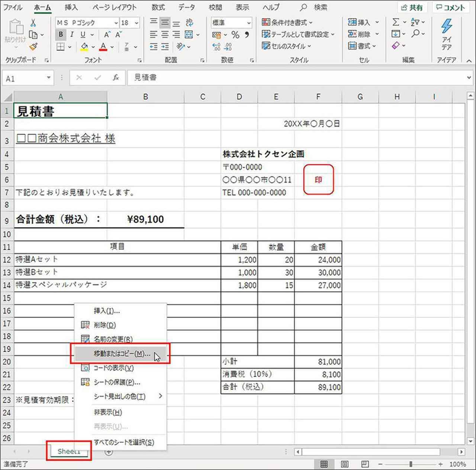
Task: Toggle Align Right
Action: 176,35
